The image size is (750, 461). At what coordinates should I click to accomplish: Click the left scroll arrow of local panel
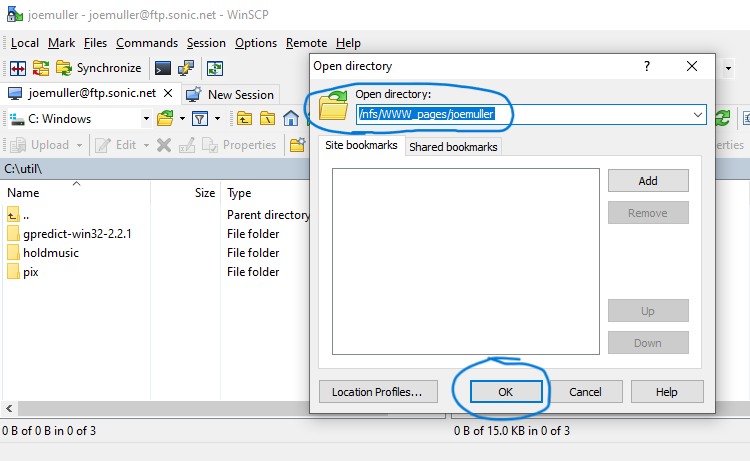pyautogui.click(x=9, y=408)
